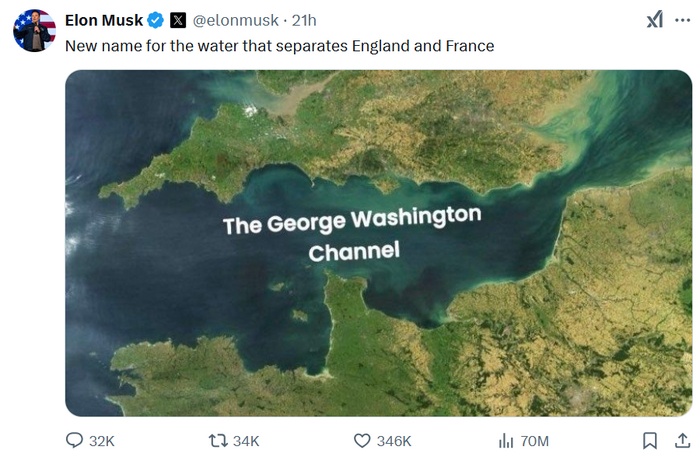Open the Grok explain-this-post icon
The width and height of the screenshot is (700, 457).
(x=654, y=19)
